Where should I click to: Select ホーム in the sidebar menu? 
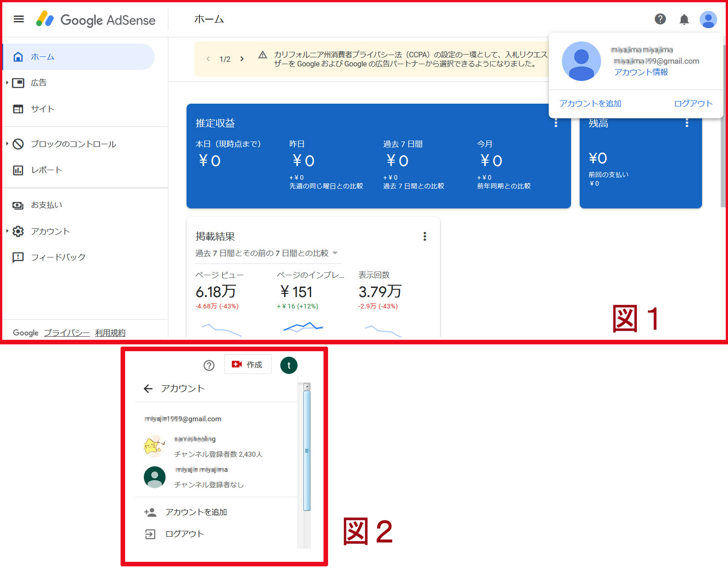41,56
